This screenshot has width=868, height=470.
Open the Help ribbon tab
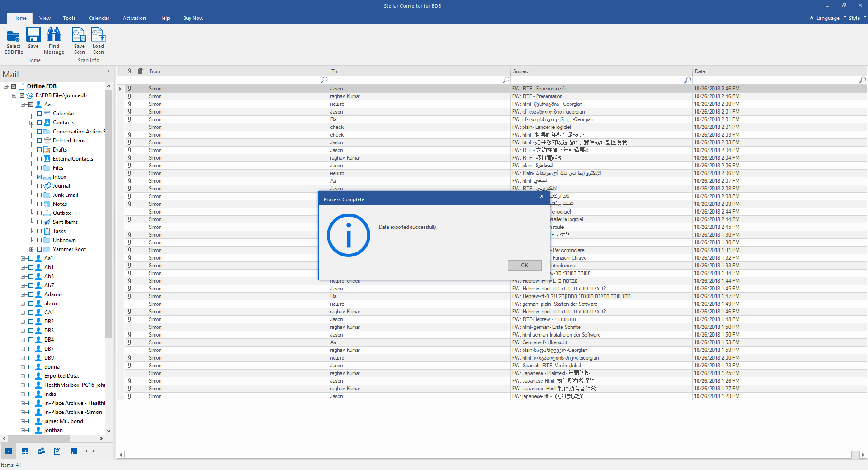click(164, 18)
